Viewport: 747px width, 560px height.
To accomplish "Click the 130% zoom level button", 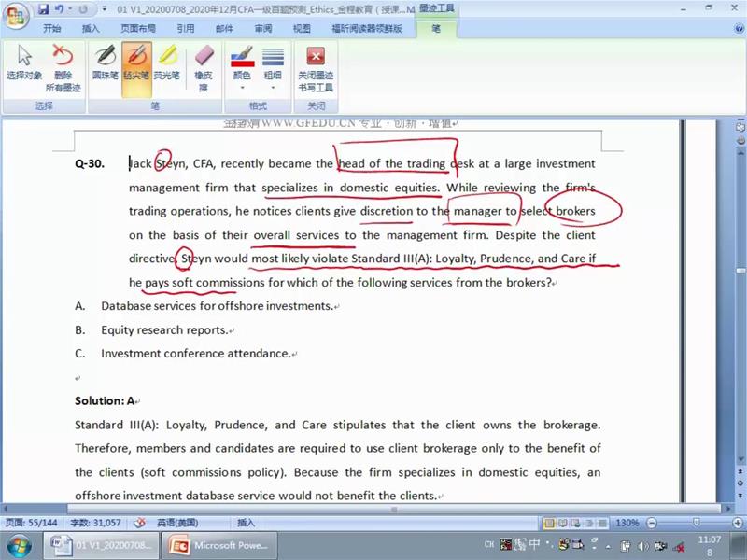I will pyautogui.click(x=627, y=523).
